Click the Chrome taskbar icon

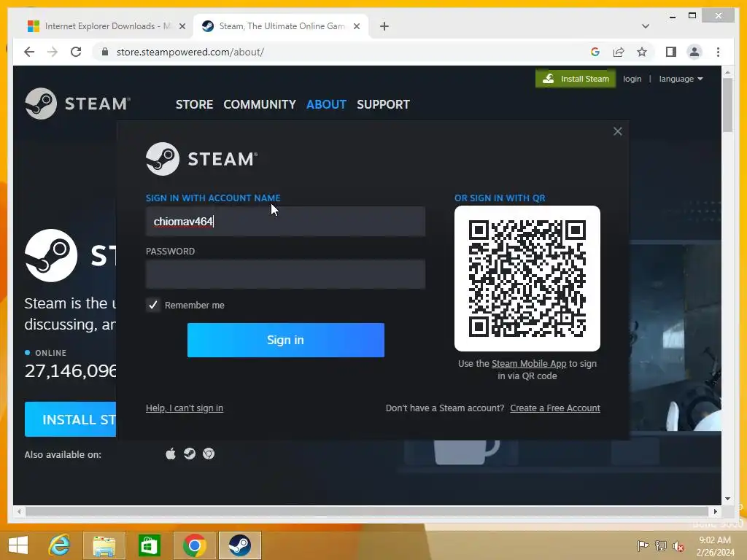pyautogui.click(x=194, y=545)
